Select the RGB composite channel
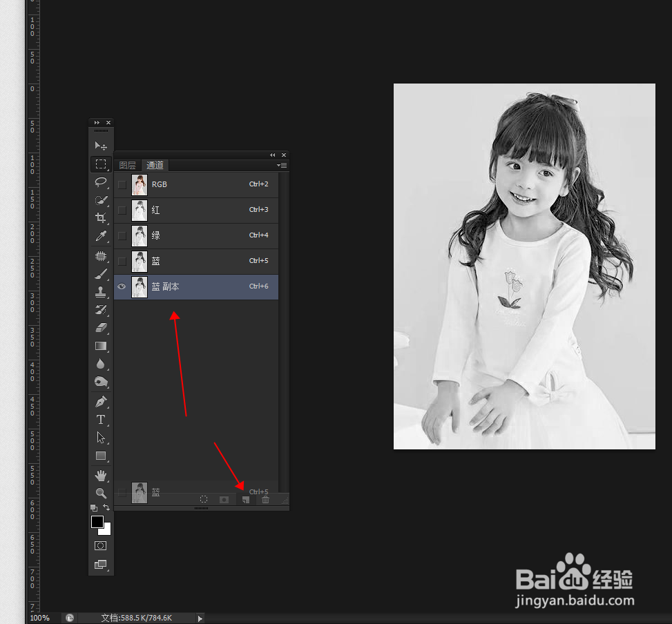This screenshot has width=672, height=624. 196,184
